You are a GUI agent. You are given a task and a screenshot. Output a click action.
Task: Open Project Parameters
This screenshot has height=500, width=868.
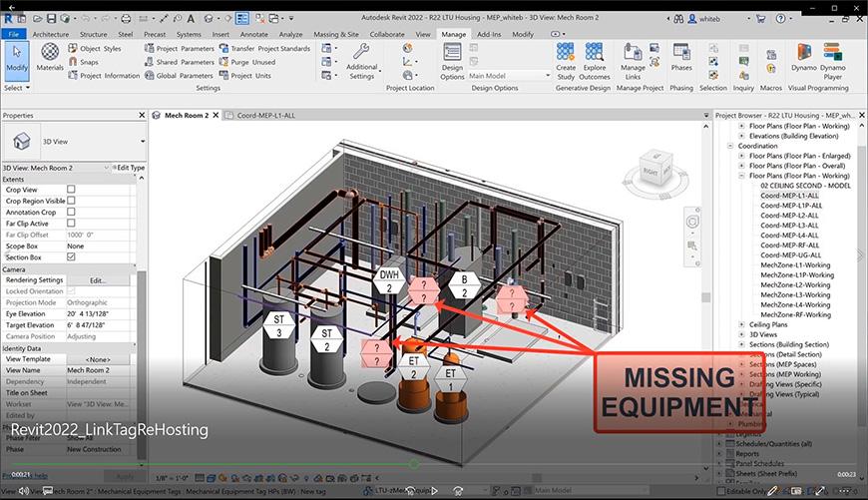tap(179, 49)
